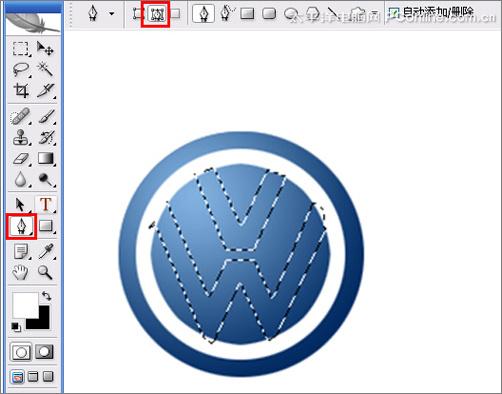Image resolution: width=502 pixels, height=394 pixels.
Task: Expand the shape geometry options arrow
Action: point(375,13)
